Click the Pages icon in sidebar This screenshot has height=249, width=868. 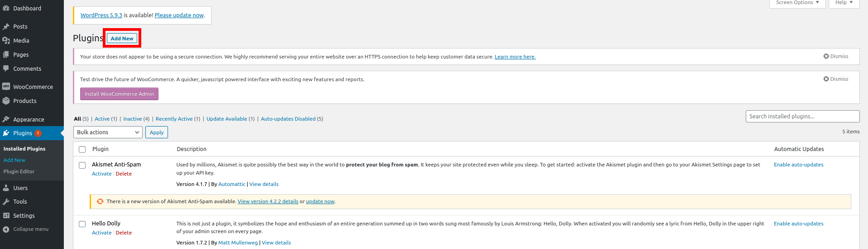[x=6, y=55]
